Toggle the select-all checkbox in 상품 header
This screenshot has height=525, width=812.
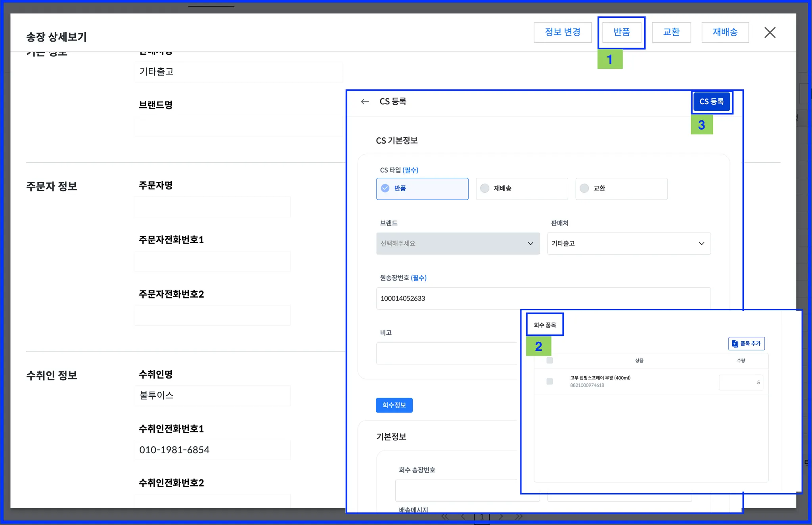click(550, 360)
